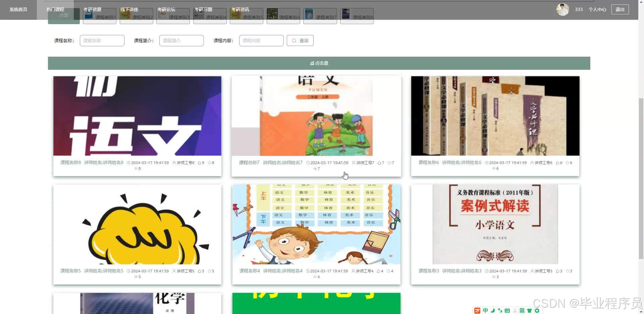The height and width of the screenshot is (314, 644).
Task: Click the thumbs-up icon on 课程名称4 card
Action: tap(378, 271)
